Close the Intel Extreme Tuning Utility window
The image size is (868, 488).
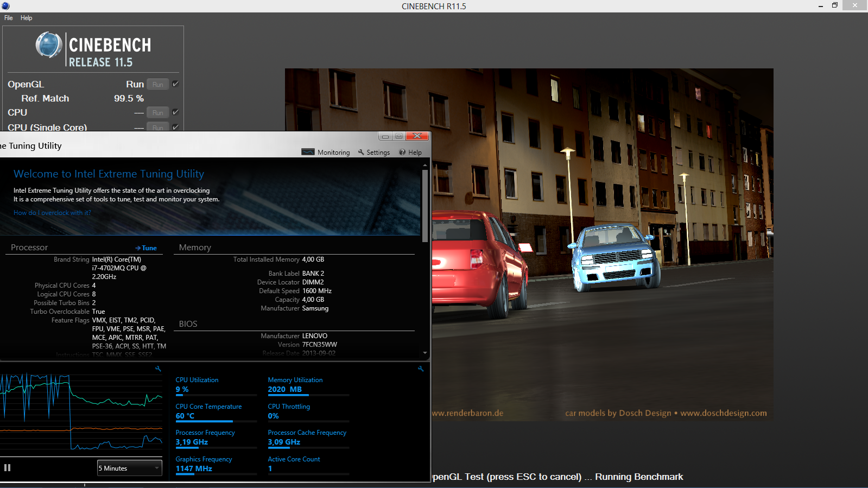coord(417,136)
